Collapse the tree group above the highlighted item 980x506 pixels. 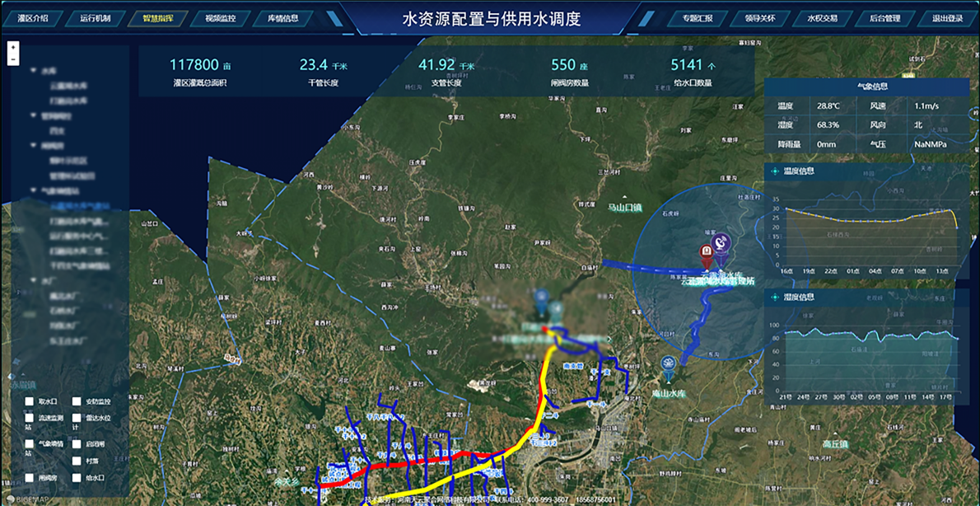click(31, 190)
